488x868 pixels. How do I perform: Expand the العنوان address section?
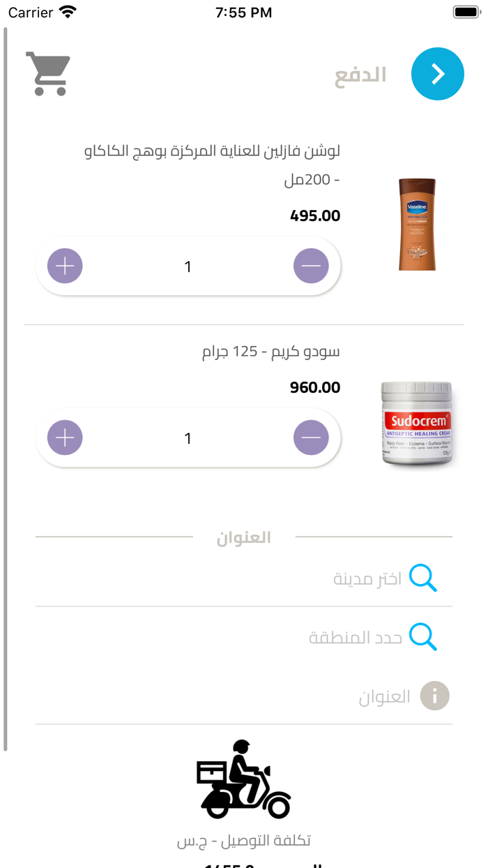pyautogui.click(x=383, y=696)
